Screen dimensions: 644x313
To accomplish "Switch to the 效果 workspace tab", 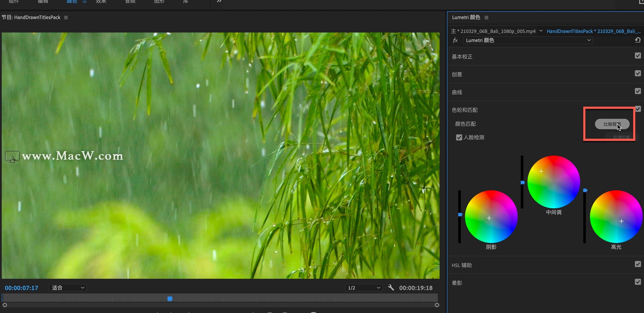I will point(101,2).
